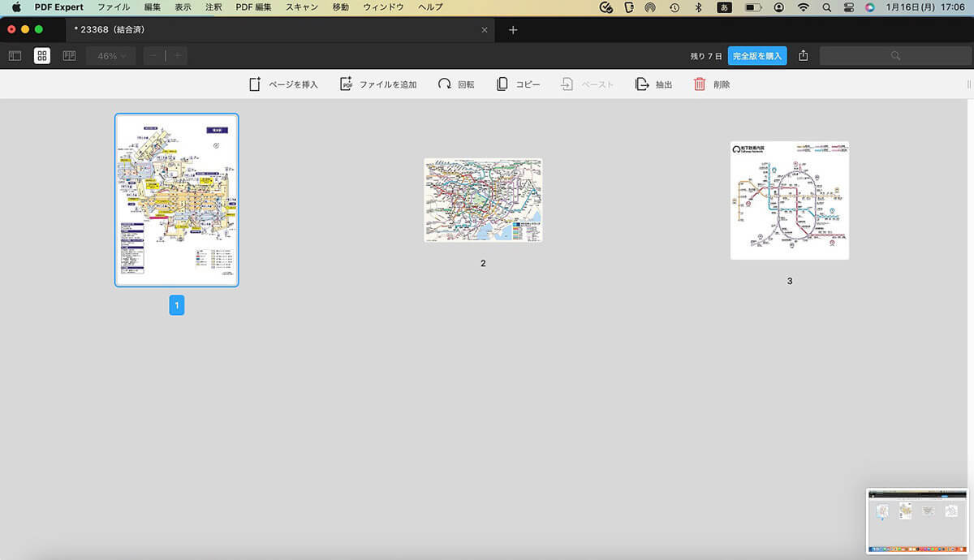
Task: Open the ウィンドウ menu
Action: click(x=383, y=7)
